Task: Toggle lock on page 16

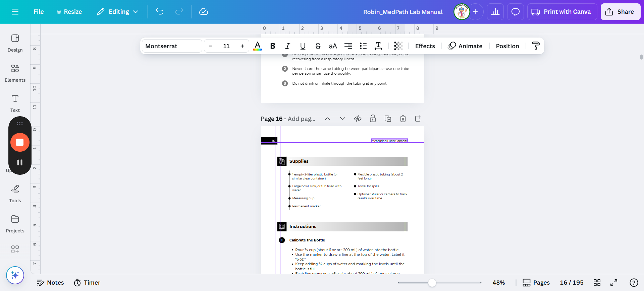Action: tap(373, 119)
